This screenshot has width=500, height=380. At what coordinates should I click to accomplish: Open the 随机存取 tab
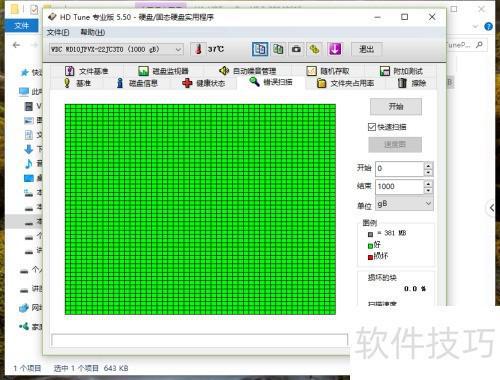pyautogui.click(x=328, y=71)
